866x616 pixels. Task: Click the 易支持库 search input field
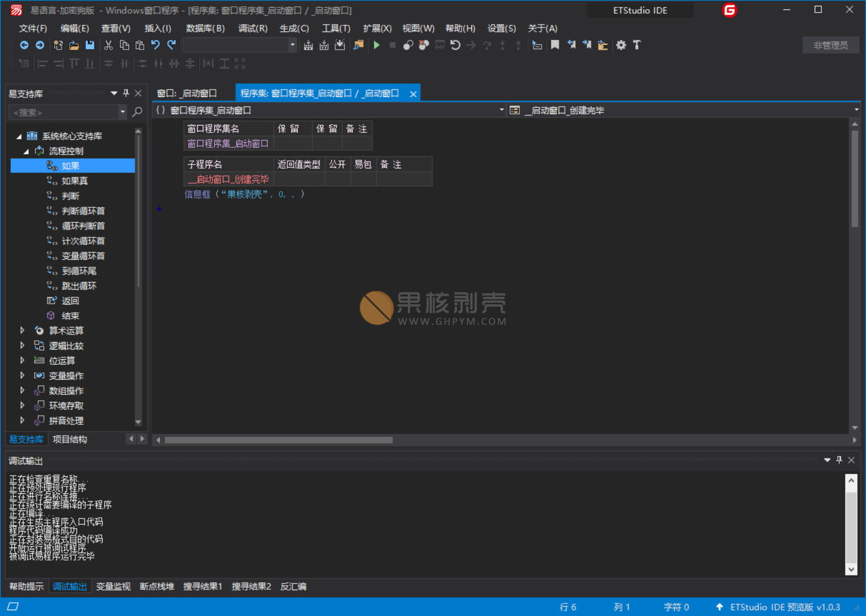click(x=63, y=112)
